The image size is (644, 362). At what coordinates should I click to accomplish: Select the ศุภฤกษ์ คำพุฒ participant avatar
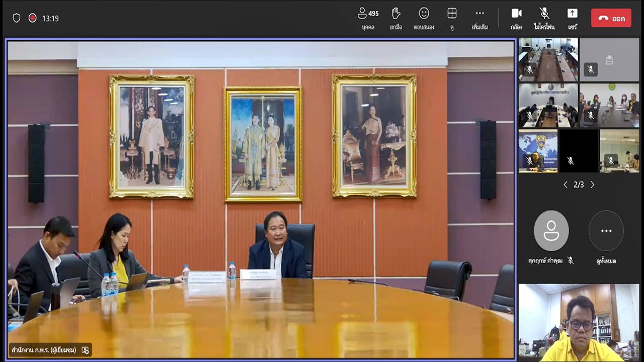click(551, 231)
